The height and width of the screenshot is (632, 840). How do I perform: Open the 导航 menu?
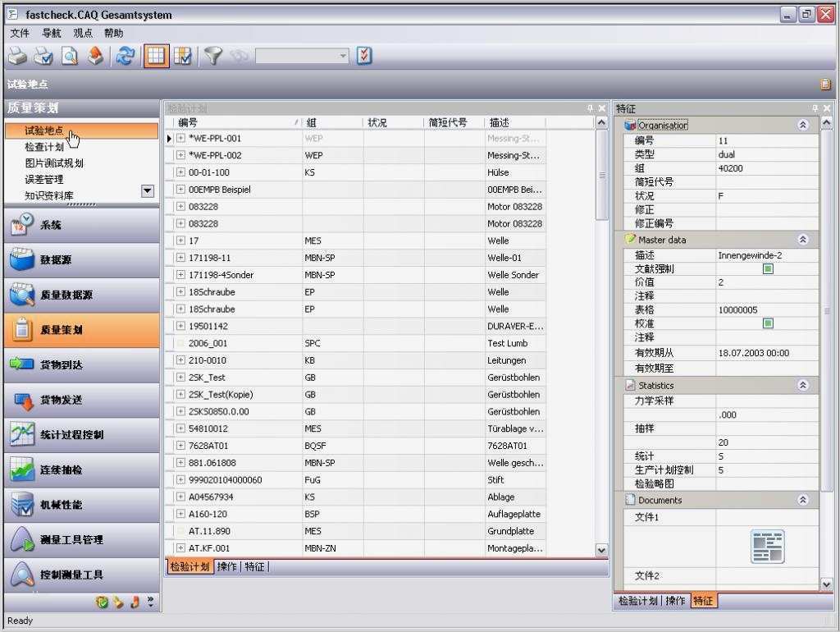tap(51, 33)
